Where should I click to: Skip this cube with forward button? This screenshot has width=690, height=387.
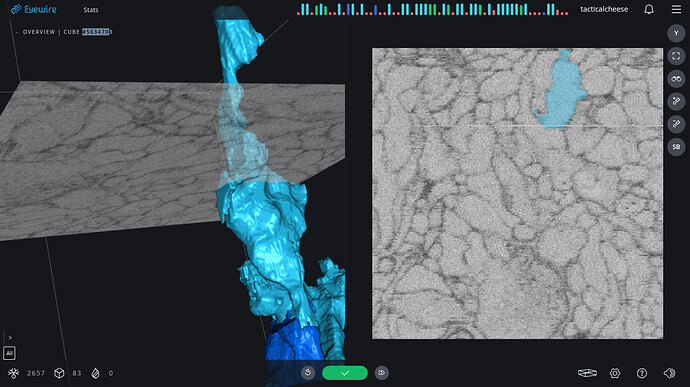pyautogui.click(x=382, y=373)
